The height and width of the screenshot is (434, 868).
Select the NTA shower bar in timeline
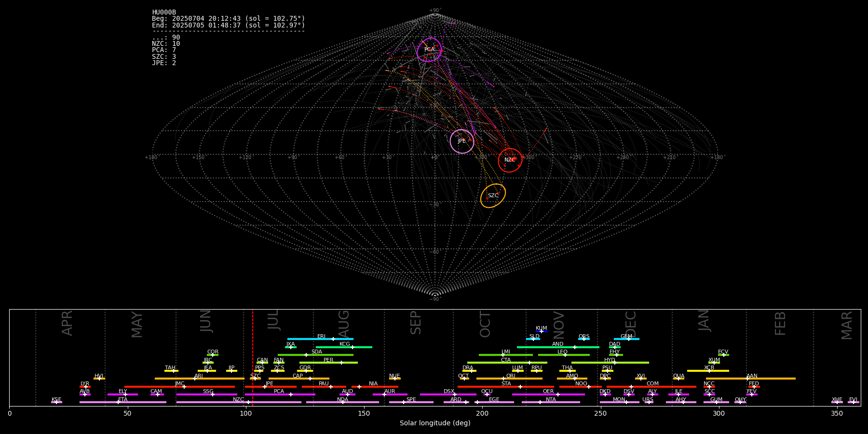pos(551,402)
